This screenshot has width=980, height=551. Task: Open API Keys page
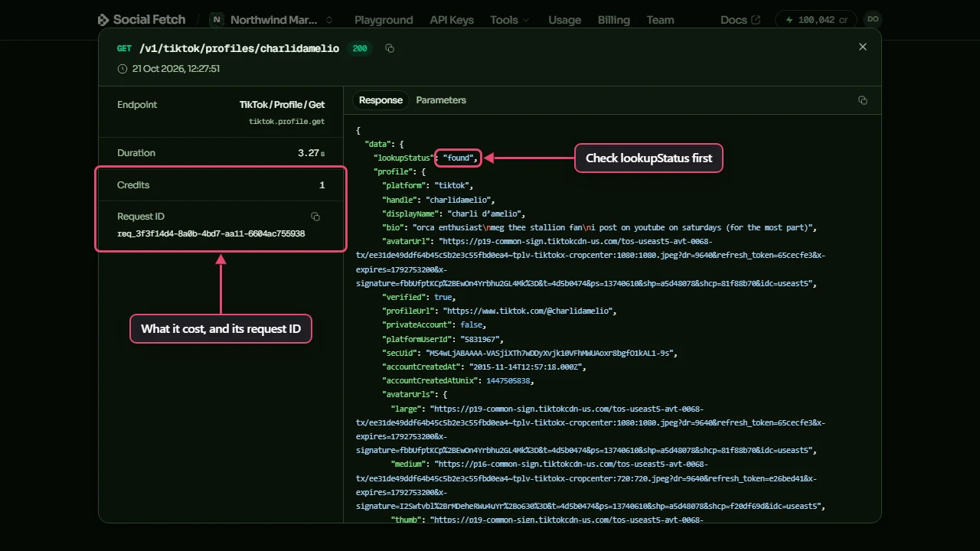click(452, 20)
